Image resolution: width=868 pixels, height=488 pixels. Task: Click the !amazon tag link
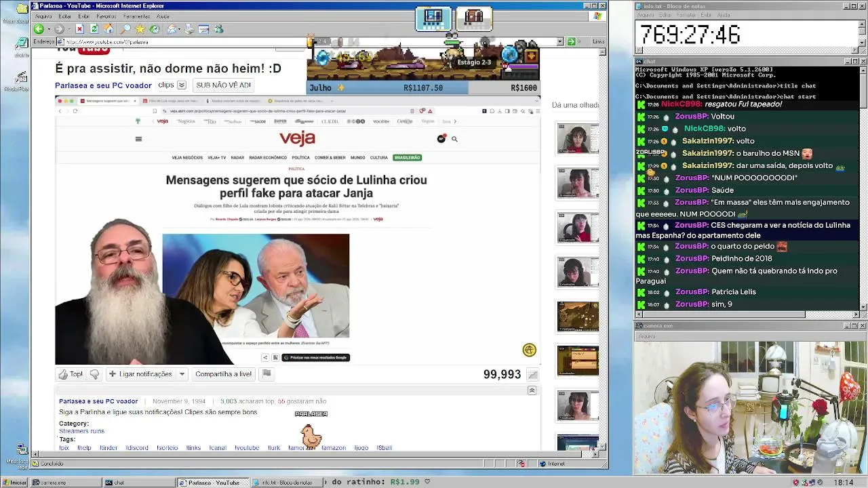333,447
